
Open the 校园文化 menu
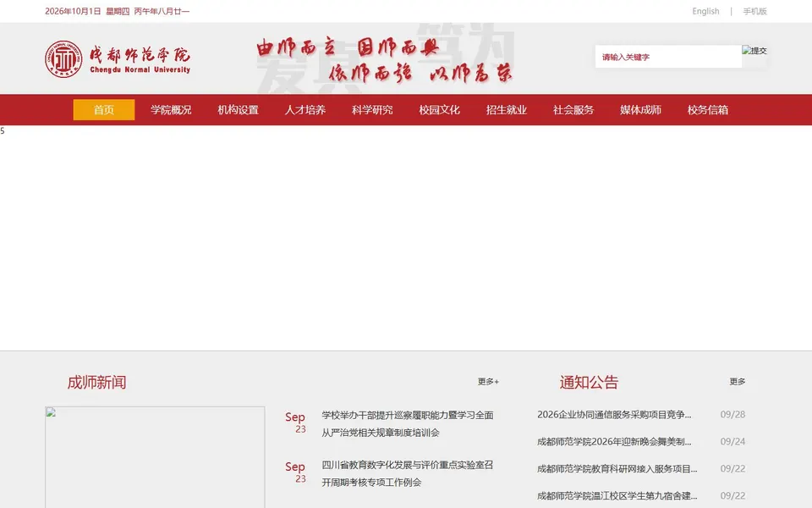click(x=439, y=110)
